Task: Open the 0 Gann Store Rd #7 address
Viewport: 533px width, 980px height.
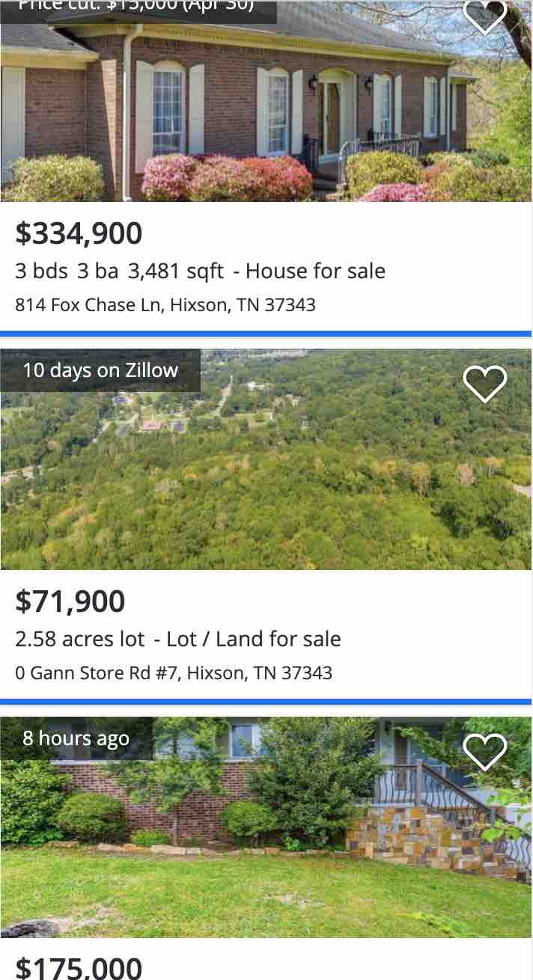Action: click(174, 673)
